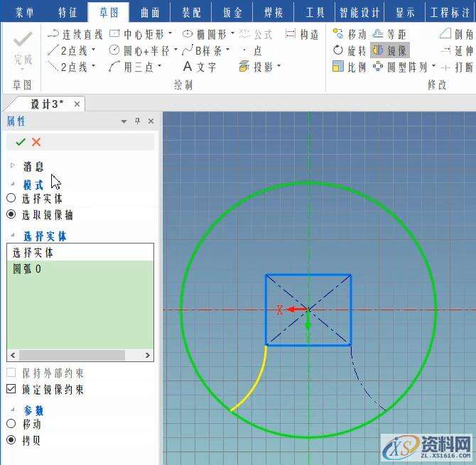Viewport: 476px width, 465px height.
Task: Select the B样条 spline tool
Action: (x=202, y=50)
